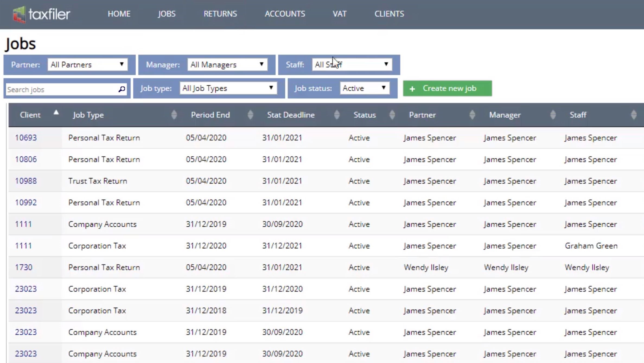The height and width of the screenshot is (363, 644).
Task: Open the CLIENTS menu item
Action: tap(389, 14)
